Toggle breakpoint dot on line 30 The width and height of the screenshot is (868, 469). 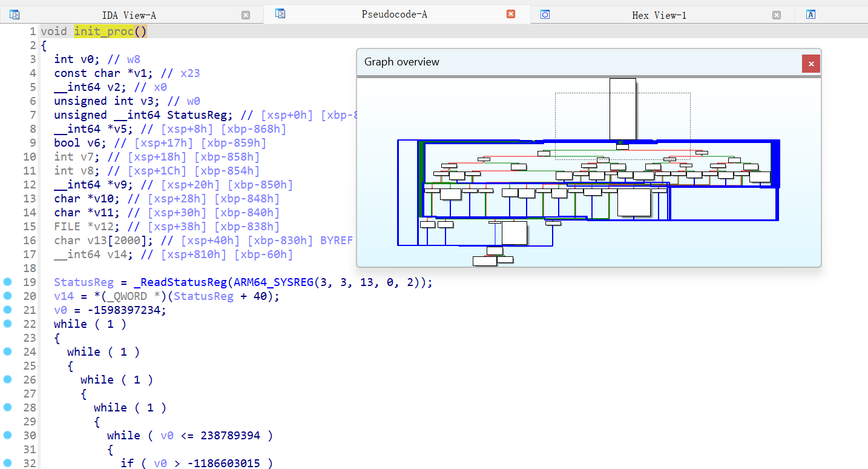pos(7,435)
